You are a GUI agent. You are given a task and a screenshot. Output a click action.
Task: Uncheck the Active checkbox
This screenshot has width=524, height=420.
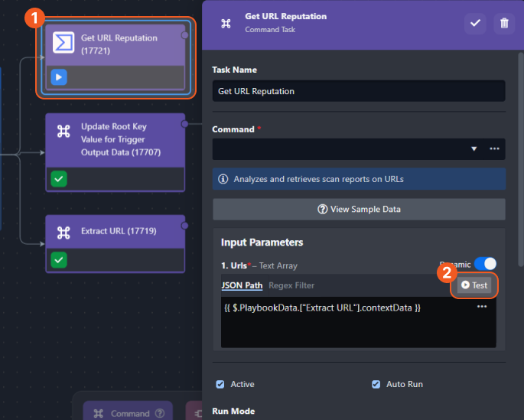click(x=220, y=384)
